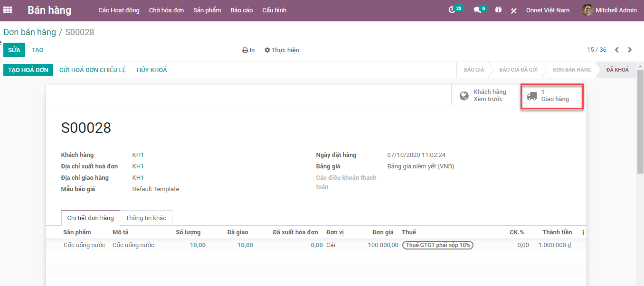This screenshot has height=286, width=644.
Task: Go to previous record arrow
Action: (617, 50)
